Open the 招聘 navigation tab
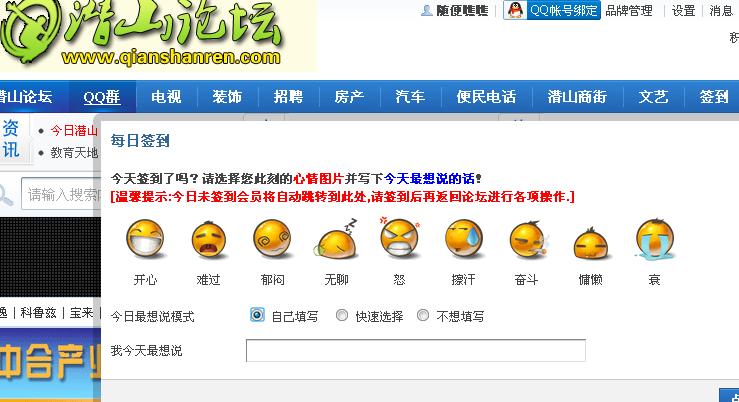The height and width of the screenshot is (402, 739). [x=288, y=97]
